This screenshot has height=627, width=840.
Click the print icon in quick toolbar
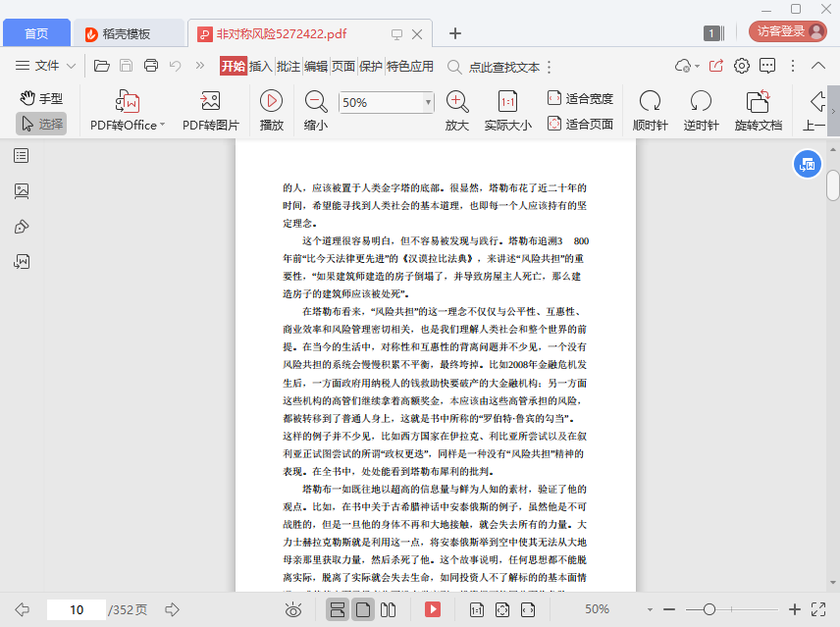(151, 66)
